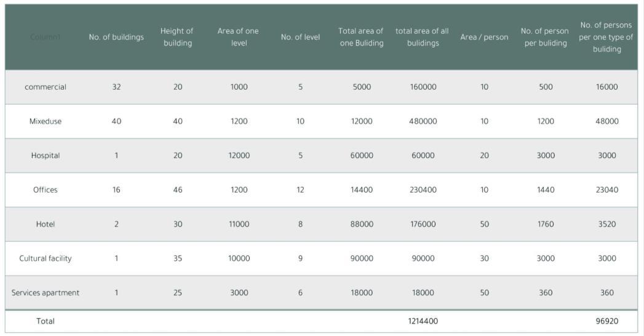Viewport: 644px width, 336px height.
Task: Select the 'Services apartment' row label
Action: pos(46,293)
